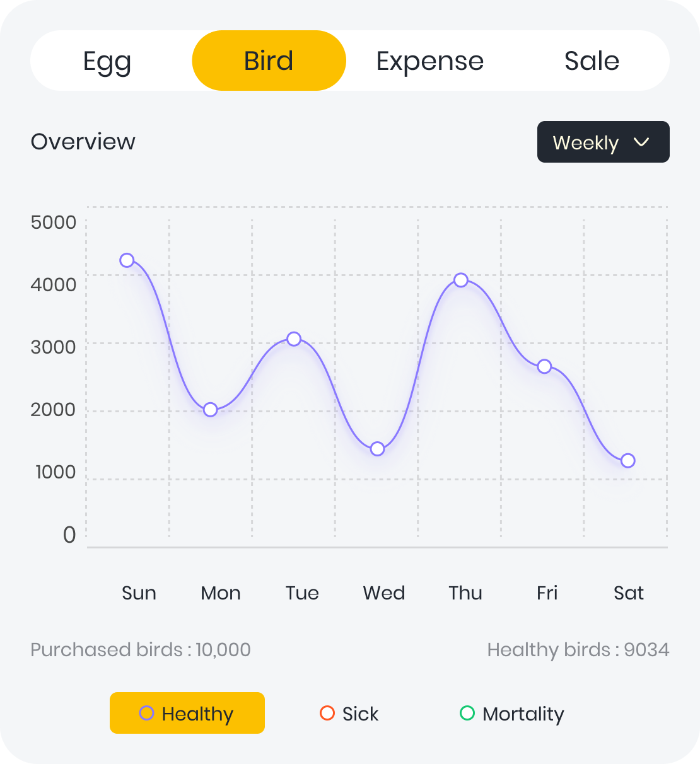Click the Friday data point marker

(x=544, y=366)
